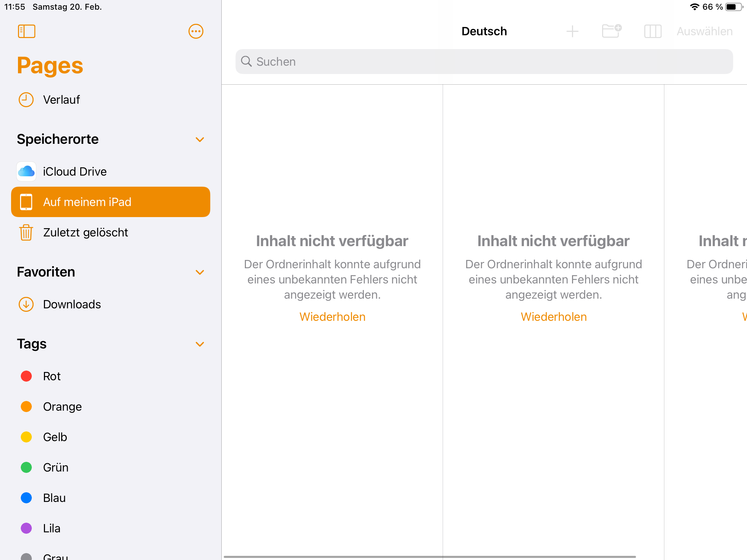
Task: Collapse the Tags section
Action: pyautogui.click(x=200, y=344)
